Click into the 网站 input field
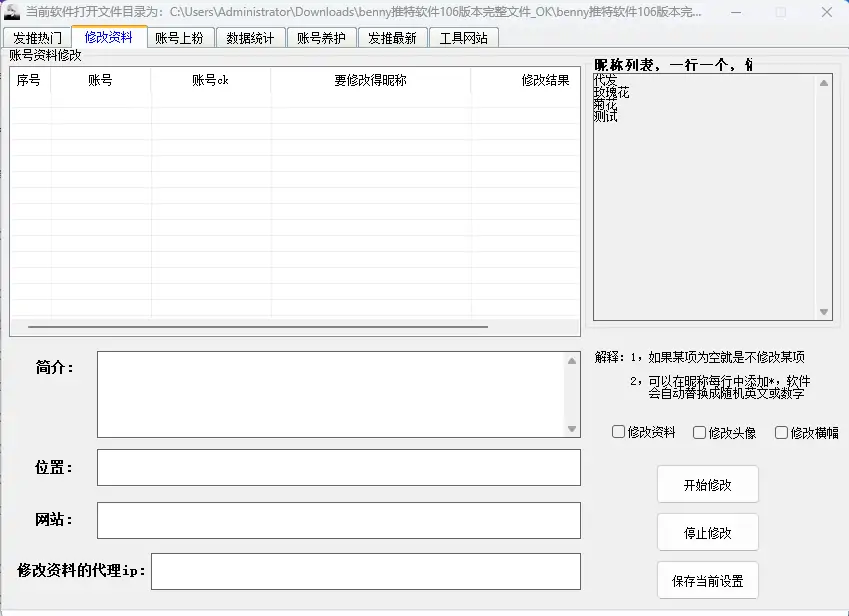This screenshot has width=849, height=616. (x=339, y=520)
